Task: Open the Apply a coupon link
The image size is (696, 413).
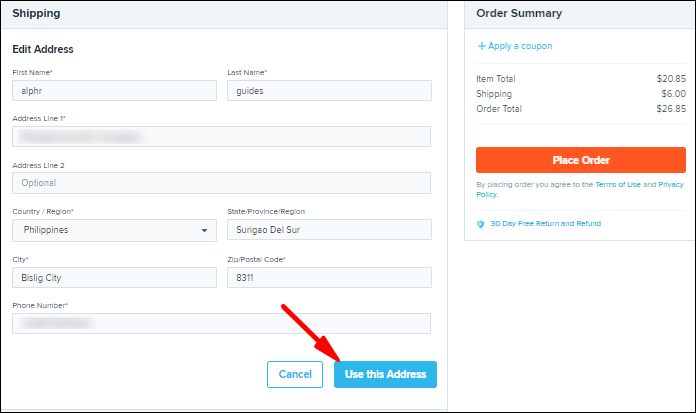Action: [x=520, y=46]
